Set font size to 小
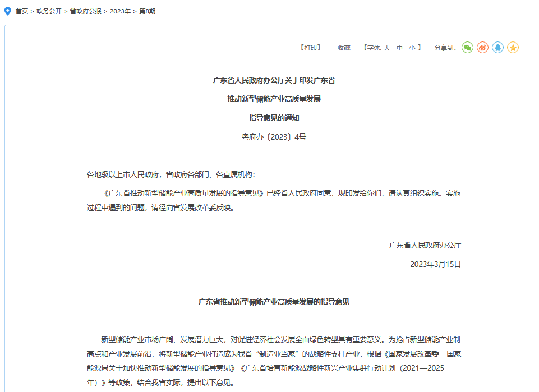This screenshot has width=539, height=392. pyautogui.click(x=412, y=48)
